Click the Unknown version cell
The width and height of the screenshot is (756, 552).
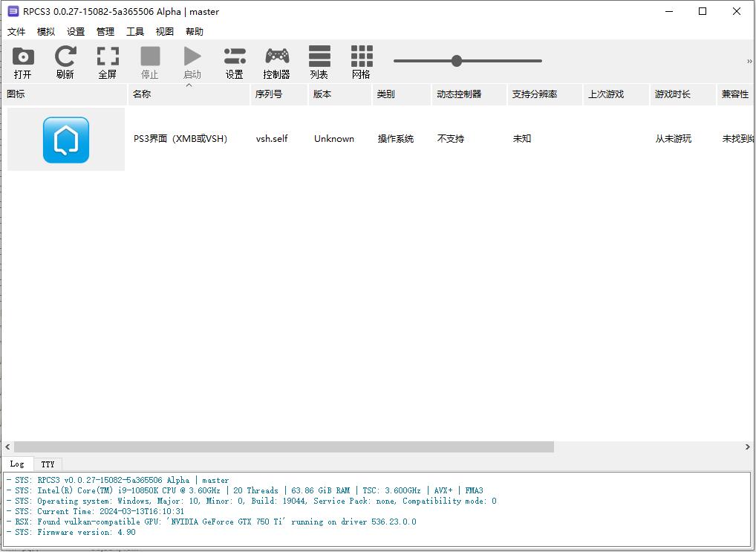pos(334,139)
